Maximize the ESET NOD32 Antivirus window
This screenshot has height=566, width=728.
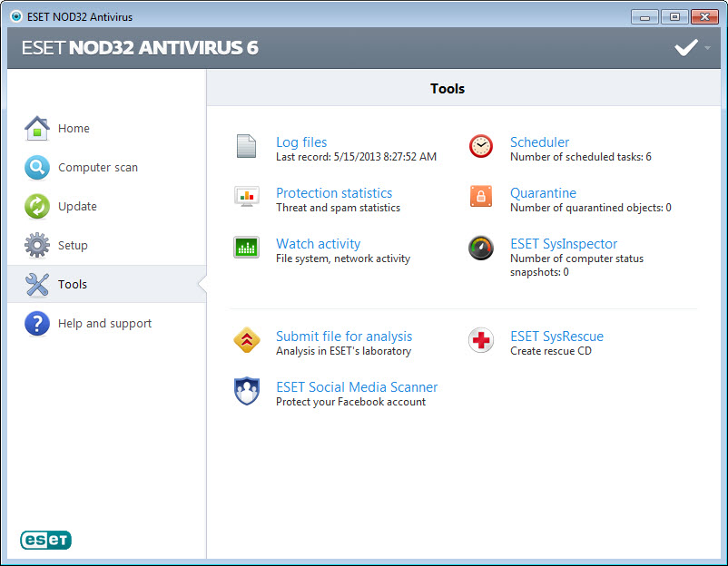674,17
